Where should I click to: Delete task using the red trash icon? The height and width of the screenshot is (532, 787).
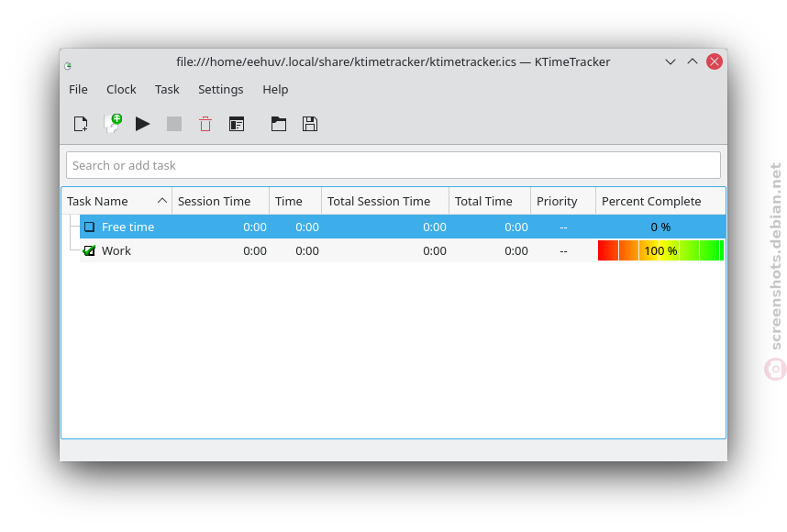click(205, 124)
